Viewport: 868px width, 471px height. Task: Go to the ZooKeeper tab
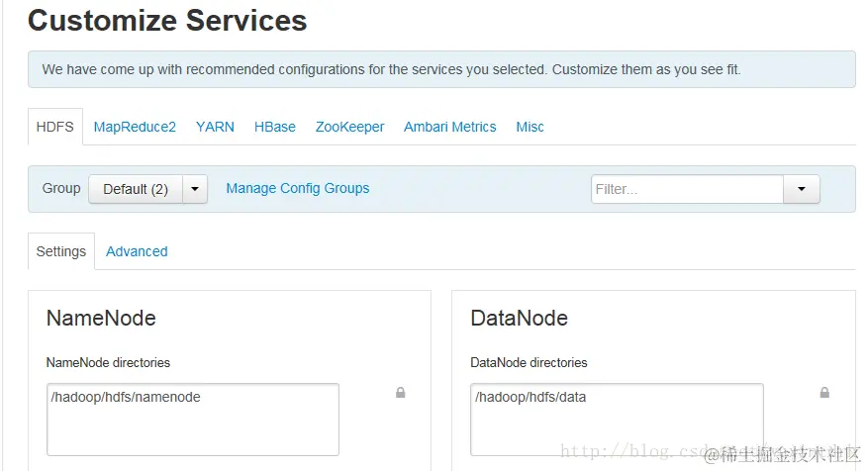(349, 127)
